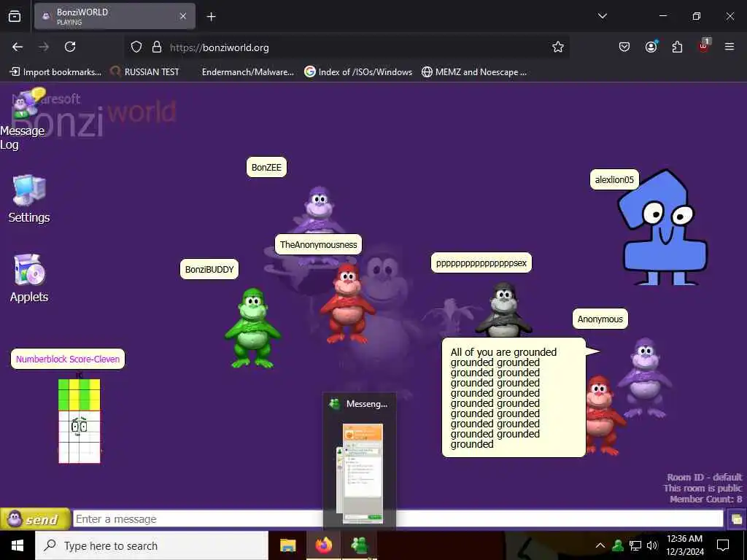747x560 pixels.
Task: Click the send button
Action: pos(35,519)
